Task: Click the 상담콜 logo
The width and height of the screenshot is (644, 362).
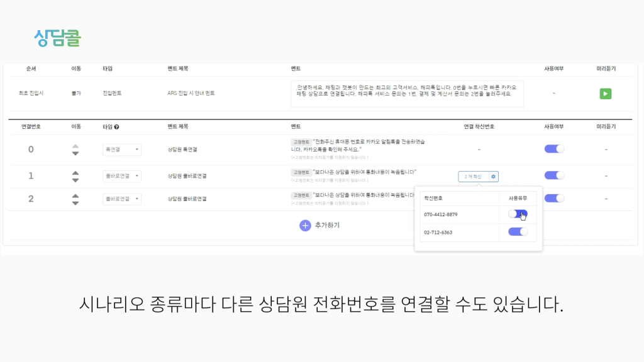Action: pyautogui.click(x=57, y=38)
